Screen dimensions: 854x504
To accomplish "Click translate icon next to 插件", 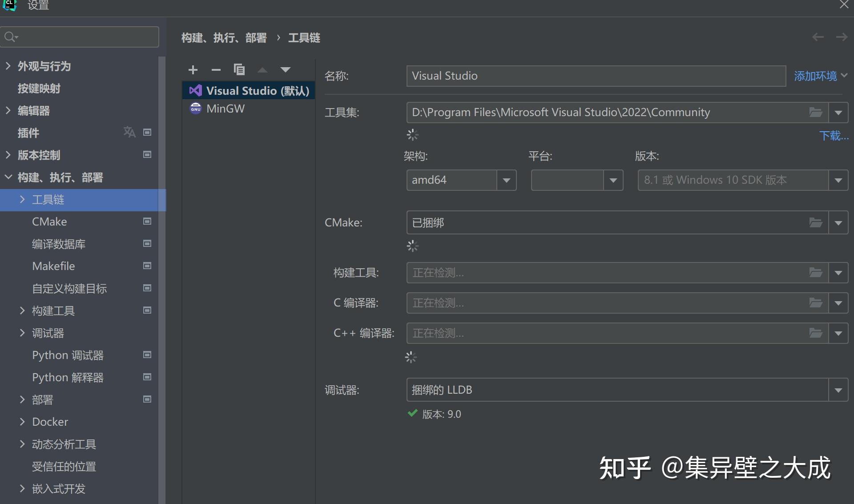I will pyautogui.click(x=129, y=132).
